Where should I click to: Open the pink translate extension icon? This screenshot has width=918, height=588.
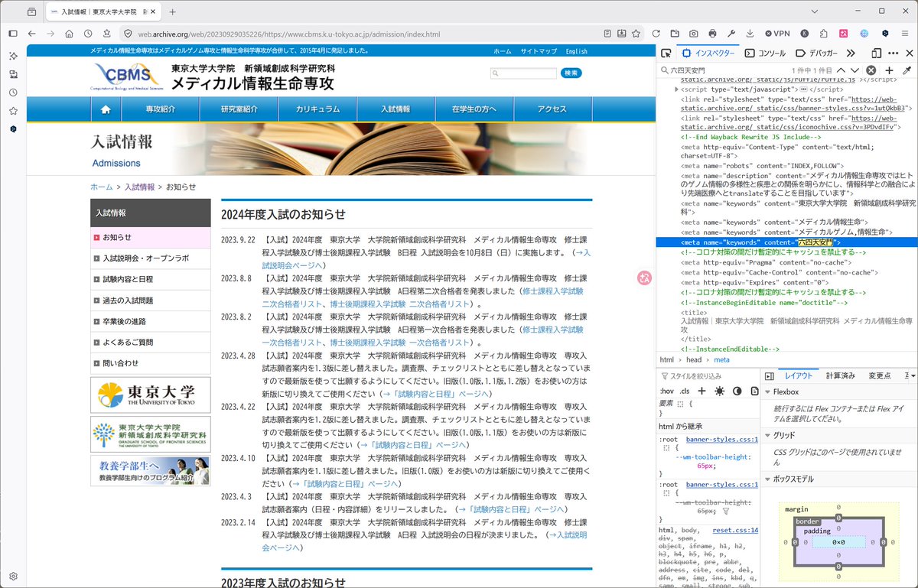click(x=844, y=34)
